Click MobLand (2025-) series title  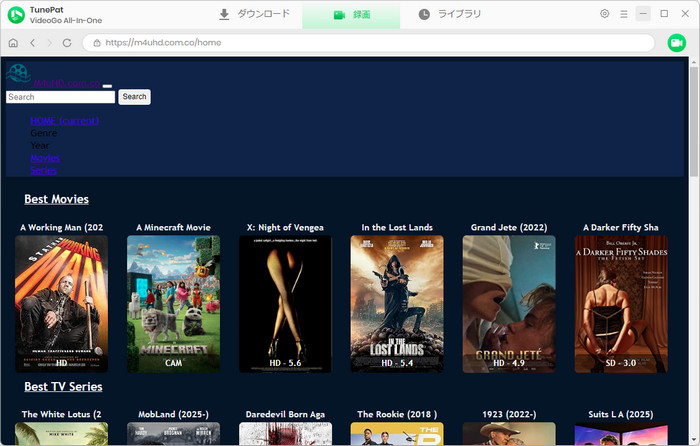point(174,415)
